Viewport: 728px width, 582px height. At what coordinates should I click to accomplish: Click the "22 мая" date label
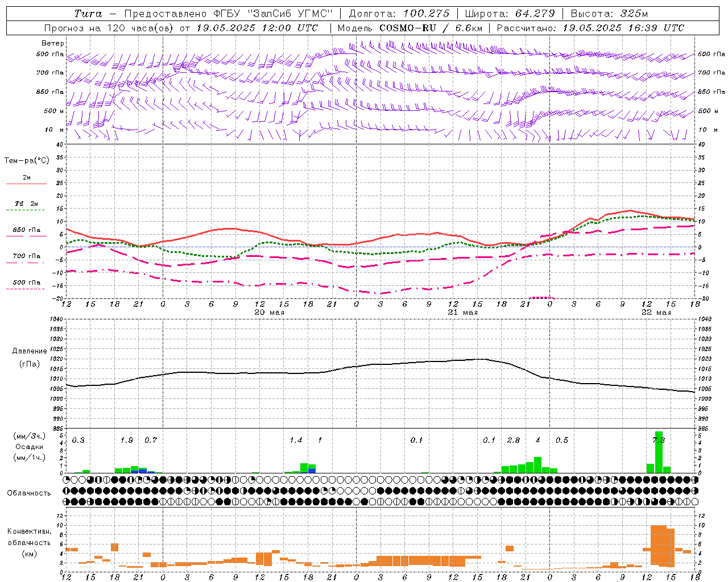[x=656, y=313]
